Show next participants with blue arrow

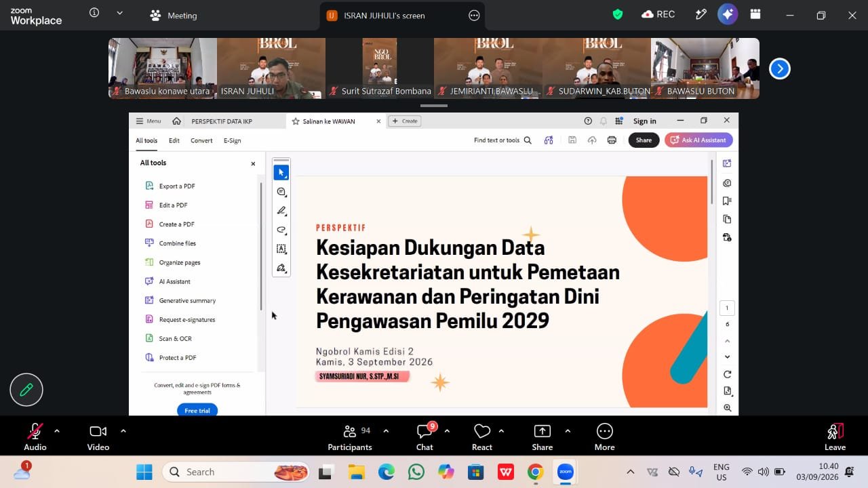point(780,68)
